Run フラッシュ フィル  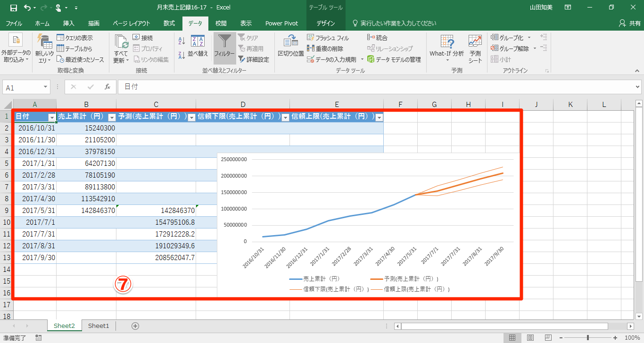(x=328, y=38)
